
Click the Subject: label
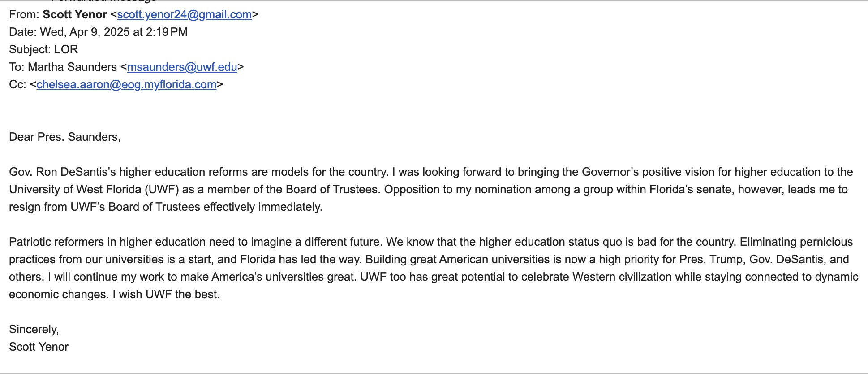(30, 50)
